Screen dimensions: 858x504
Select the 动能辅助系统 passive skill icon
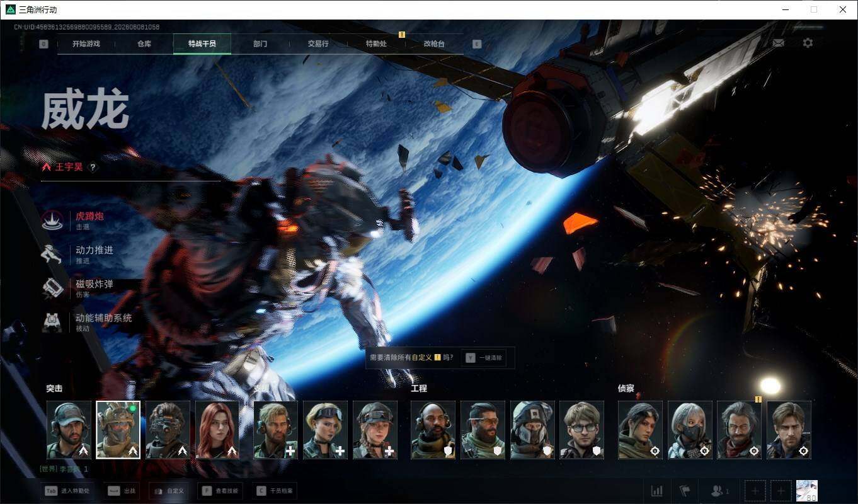[x=52, y=323]
